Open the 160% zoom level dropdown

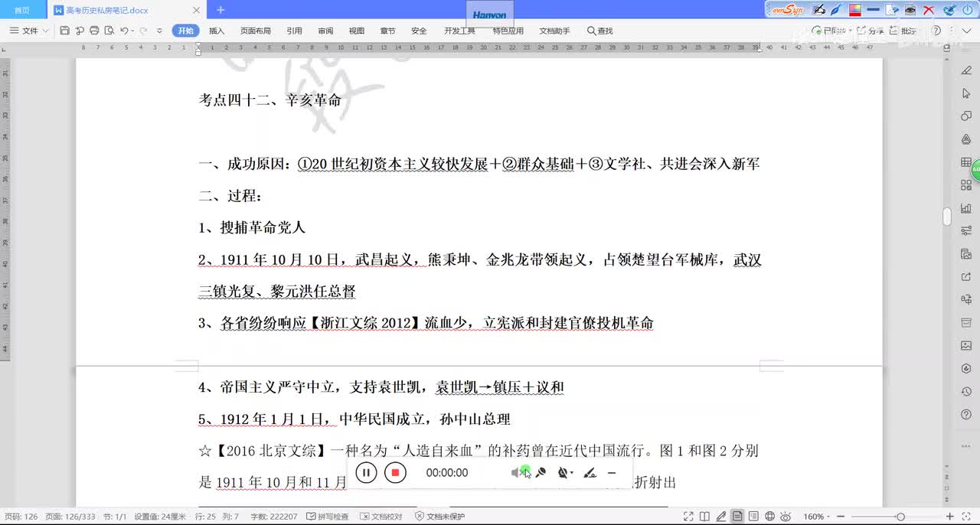point(816,517)
